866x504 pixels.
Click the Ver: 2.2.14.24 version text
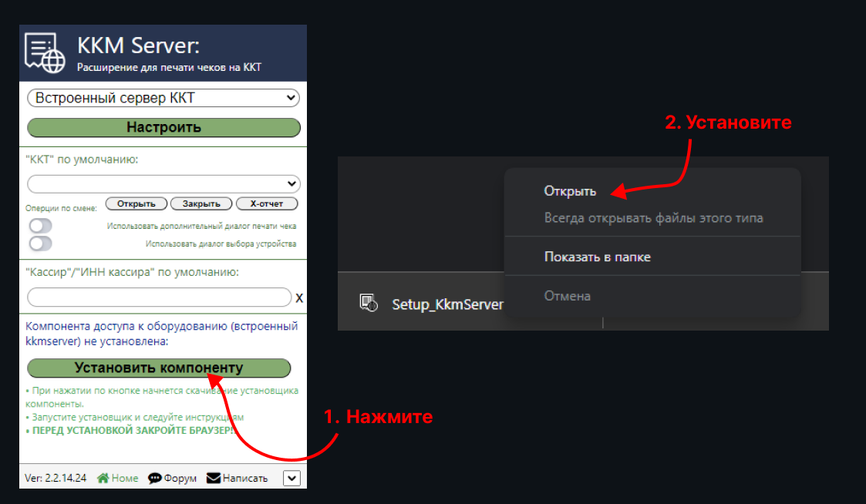coord(56,478)
